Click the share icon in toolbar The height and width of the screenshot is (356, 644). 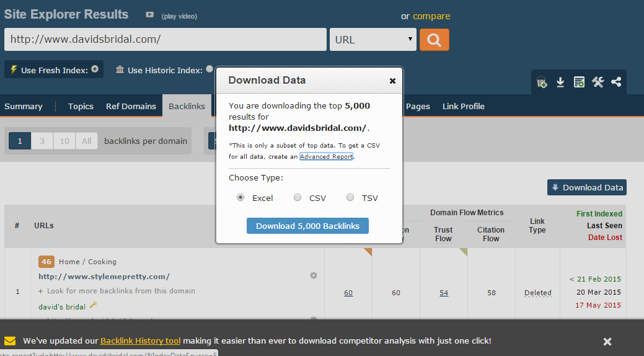coord(616,82)
